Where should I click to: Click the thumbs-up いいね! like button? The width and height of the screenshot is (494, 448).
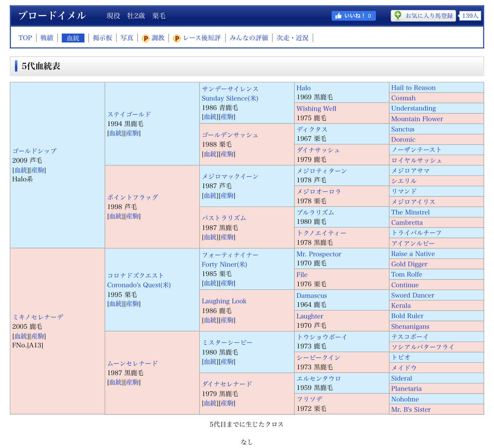pyautogui.click(x=353, y=16)
